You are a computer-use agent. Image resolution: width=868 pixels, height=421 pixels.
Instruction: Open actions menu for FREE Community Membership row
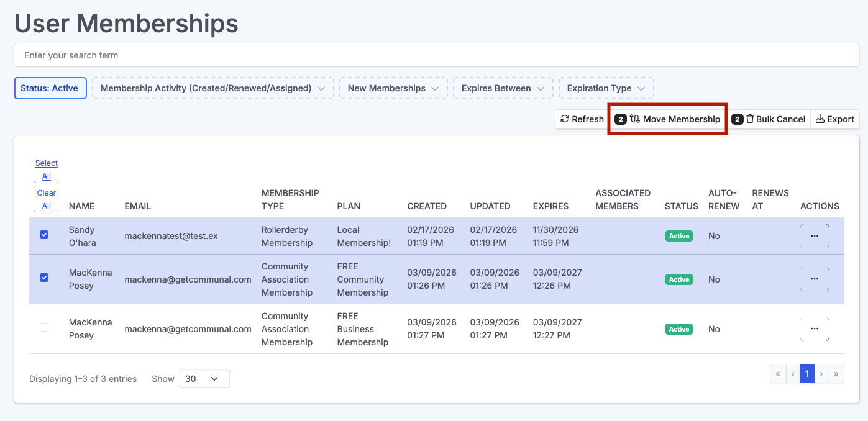click(x=814, y=279)
